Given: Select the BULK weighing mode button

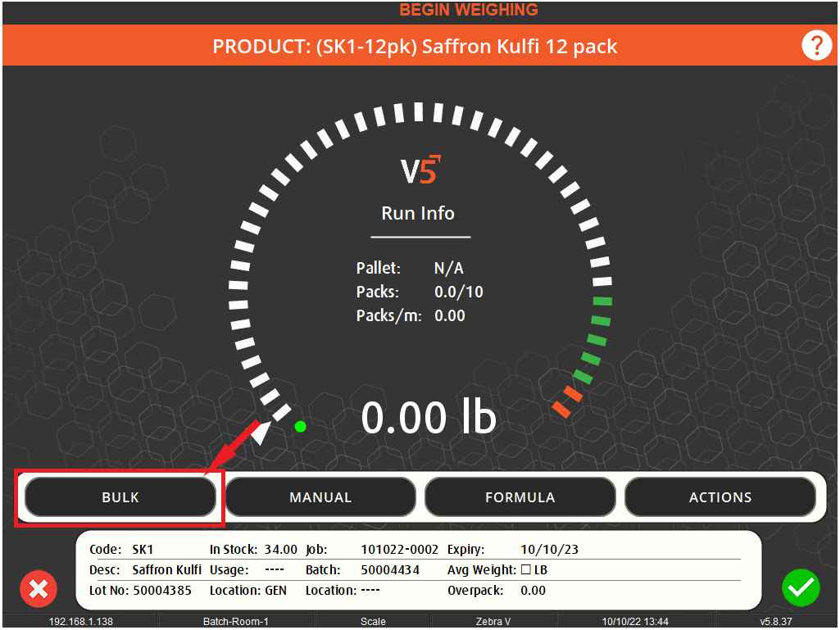Looking at the screenshot, I should click(x=120, y=497).
